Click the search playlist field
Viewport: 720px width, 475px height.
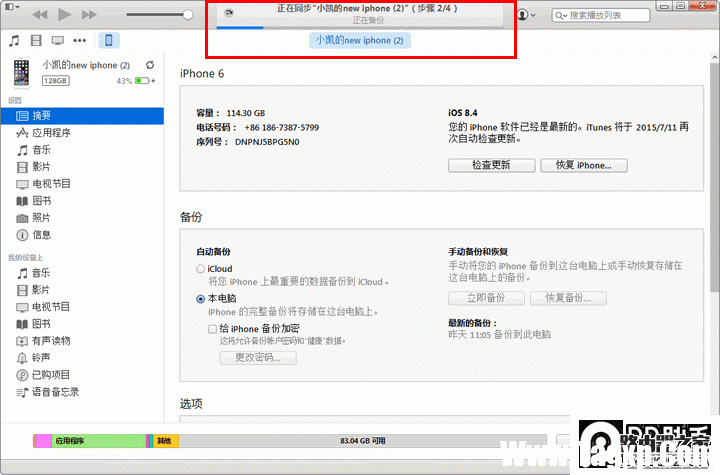click(601, 15)
